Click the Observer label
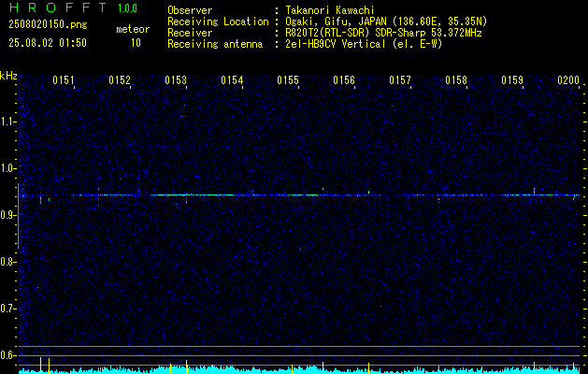The image size is (588, 374). coord(190,10)
